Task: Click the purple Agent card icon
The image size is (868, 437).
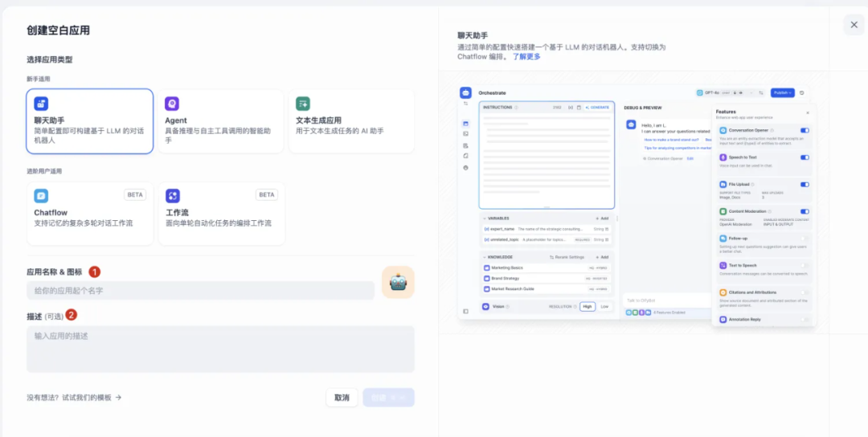Action: tap(172, 104)
